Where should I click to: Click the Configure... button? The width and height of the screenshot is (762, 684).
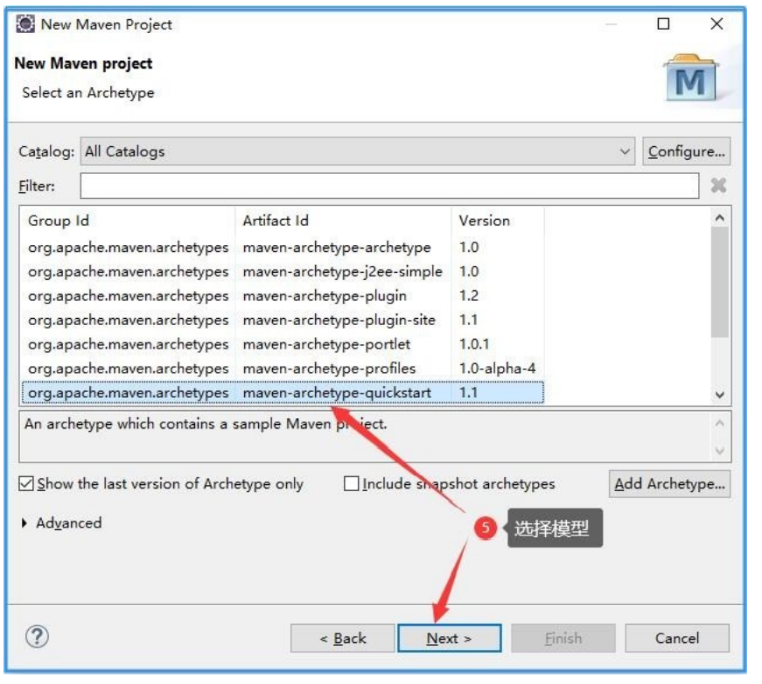point(686,151)
